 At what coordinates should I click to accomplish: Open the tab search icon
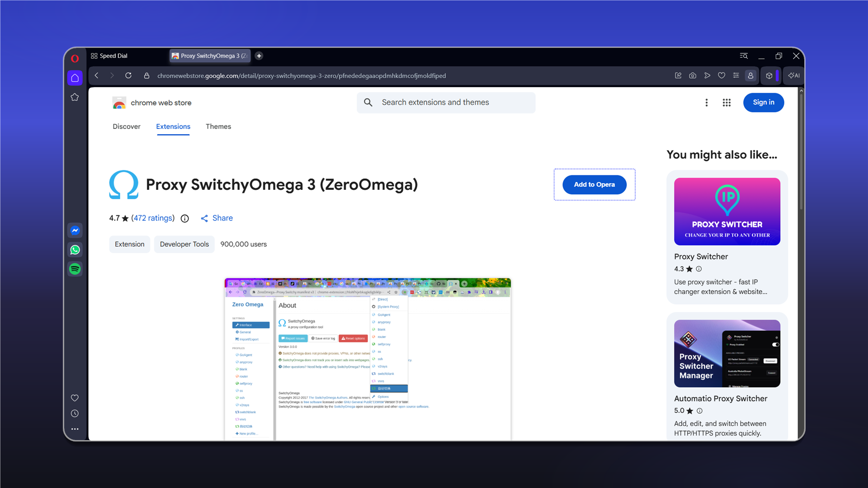pos(744,56)
